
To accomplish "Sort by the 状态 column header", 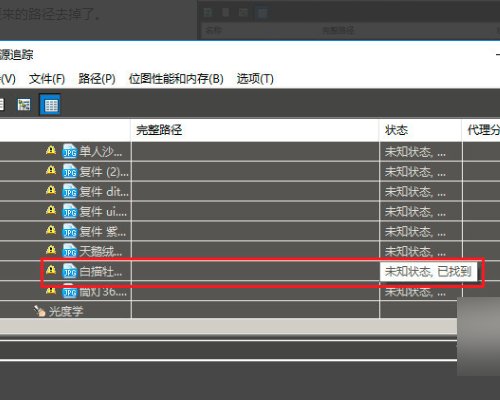I will point(420,130).
